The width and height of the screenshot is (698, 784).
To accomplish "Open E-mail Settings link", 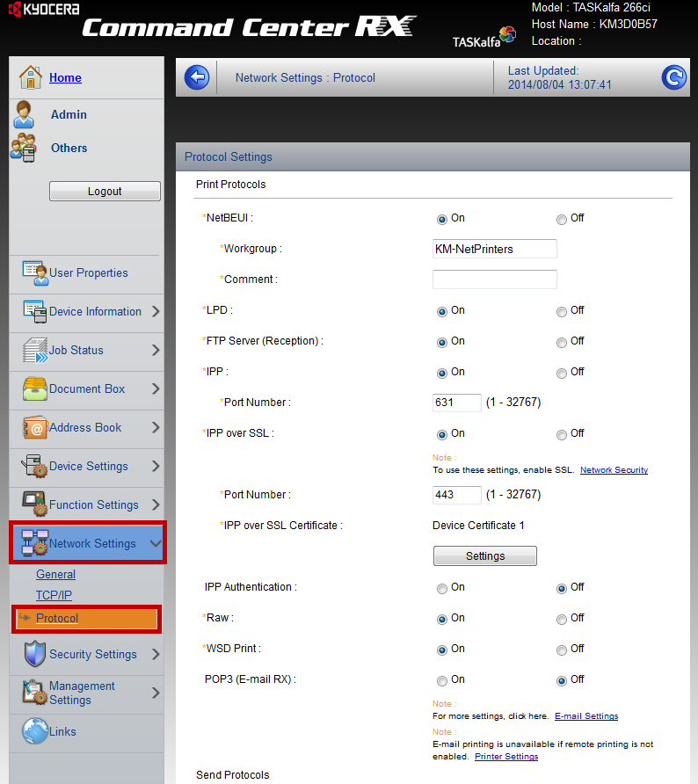I will (x=586, y=716).
